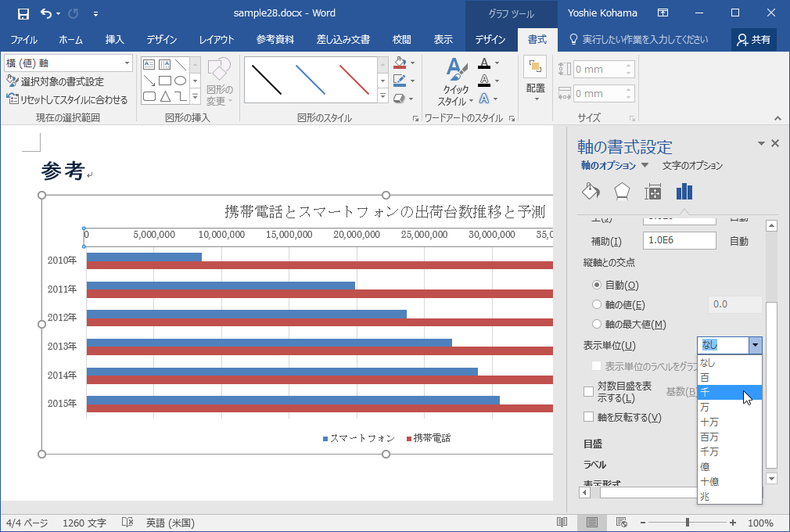This screenshot has width=790, height=532.
Task: Open Fill & Line paint bucket tab
Action: 591,192
